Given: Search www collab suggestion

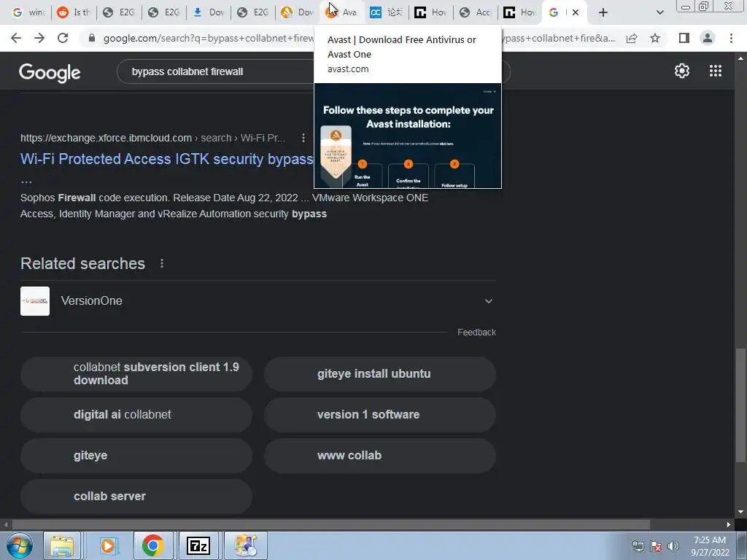Looking at the screenshot, I should tap(379, 456).
